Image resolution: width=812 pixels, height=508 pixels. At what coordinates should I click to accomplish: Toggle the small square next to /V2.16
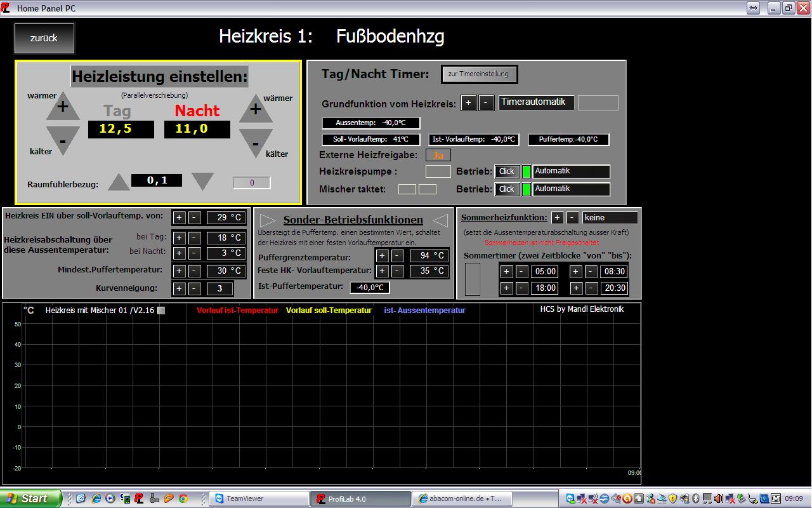pyautogui.click(x=161, y=311)
